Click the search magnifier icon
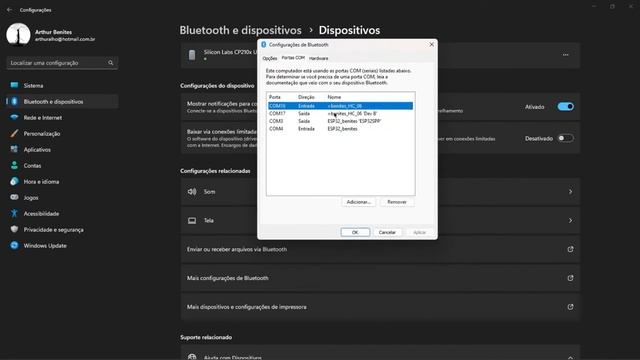The height and width of the screenshot is (360, 640). pyautogui.click(x=111, y=63)
